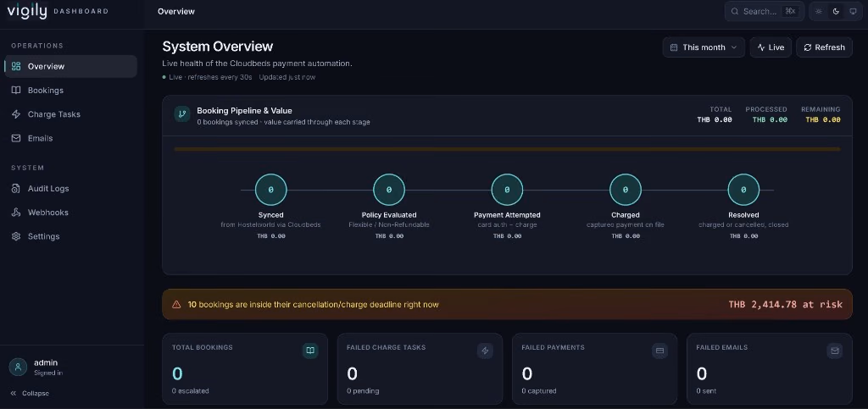
Task: Select the Charge Tasks lightning icon
Action: click(16, 113)
